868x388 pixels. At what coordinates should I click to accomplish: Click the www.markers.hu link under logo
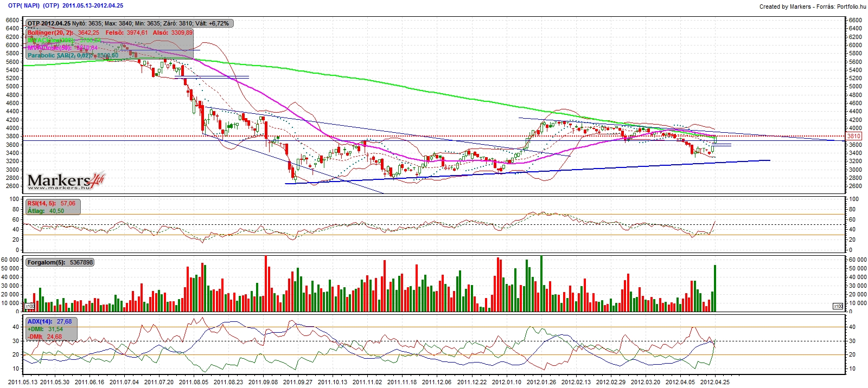(x=59, y=187)
